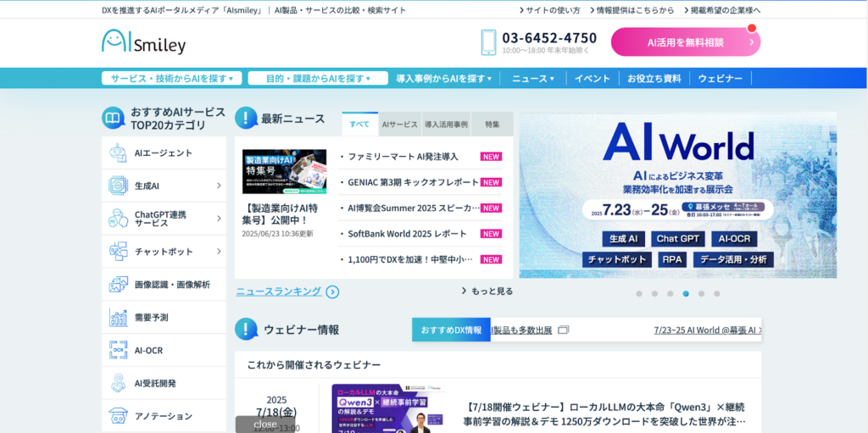Select the active fourth carousel dot

(686, 294)
